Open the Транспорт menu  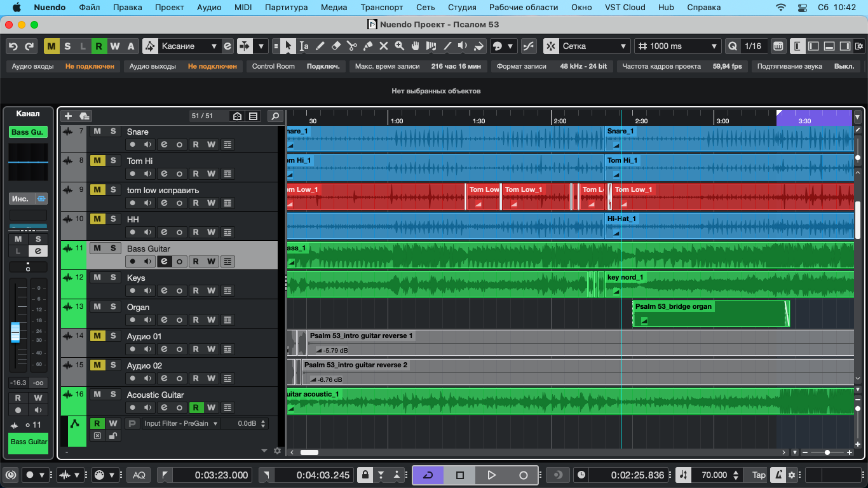click(381, 8)
